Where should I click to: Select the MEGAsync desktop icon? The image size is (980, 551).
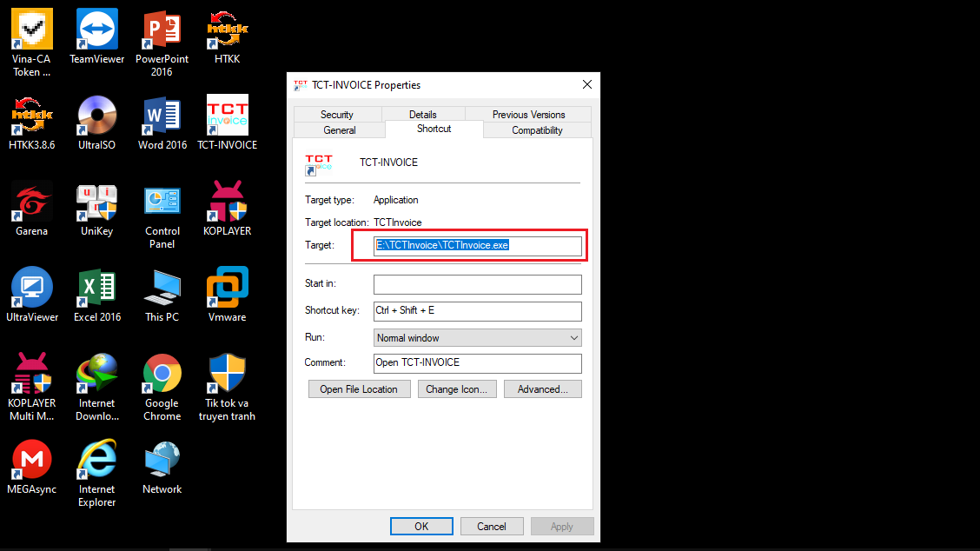pos(32,468)
